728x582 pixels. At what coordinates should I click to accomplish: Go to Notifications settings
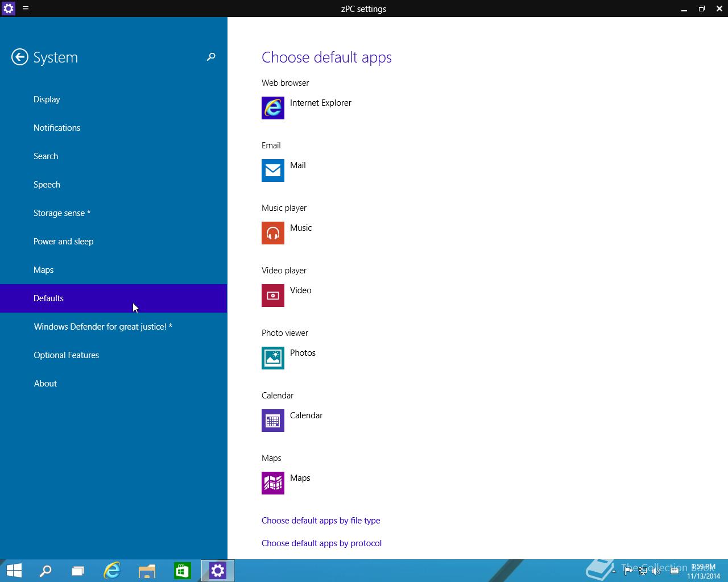coord(114,128)
